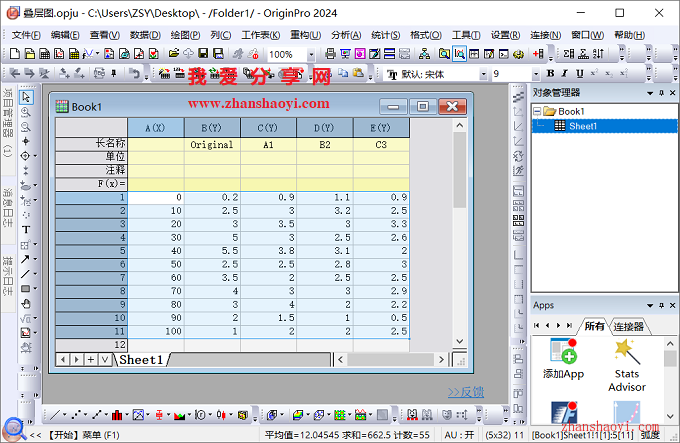
Task: Click the Apps panel vertical scrollbar
Action: pyautogui.click(x=670, y=380)
